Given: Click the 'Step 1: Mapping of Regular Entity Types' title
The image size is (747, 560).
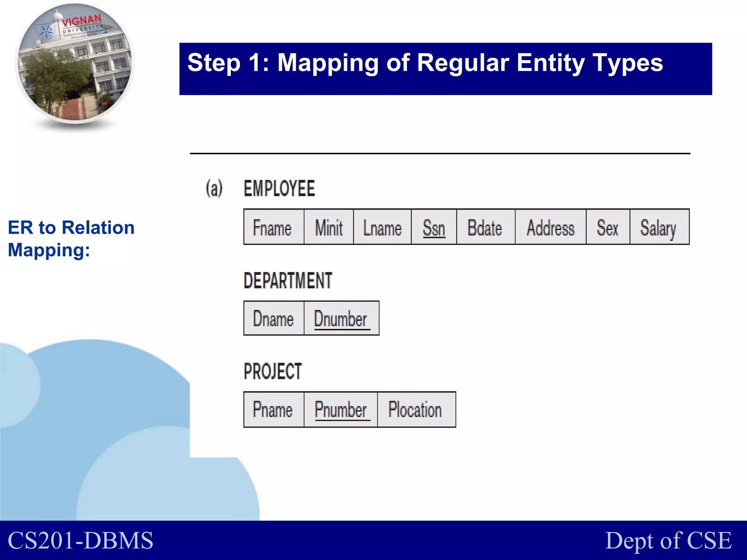Looking at the screenshot, I should [x=425, y=62].
